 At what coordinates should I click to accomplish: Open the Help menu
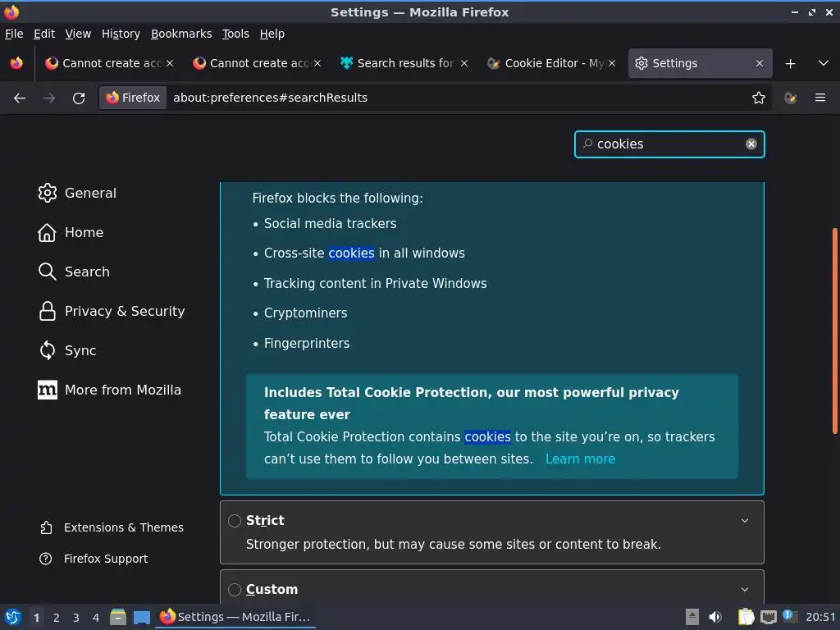[272, 34]
